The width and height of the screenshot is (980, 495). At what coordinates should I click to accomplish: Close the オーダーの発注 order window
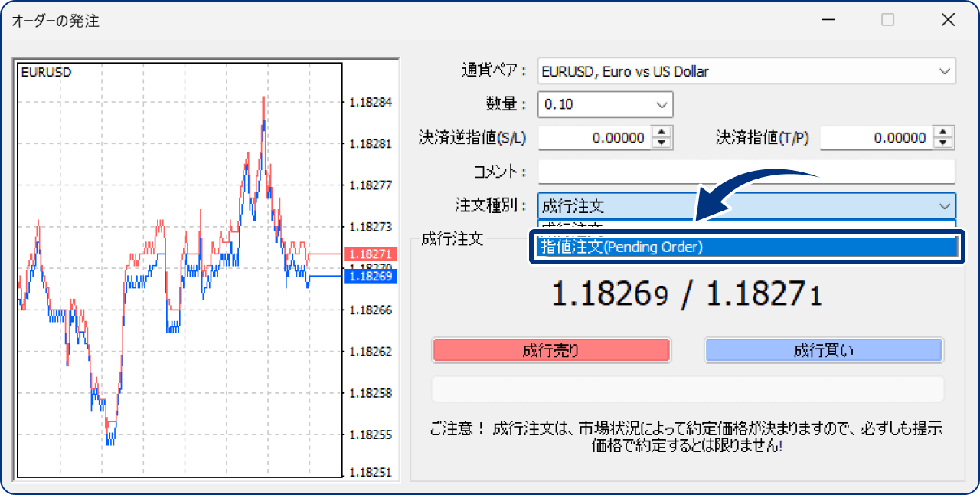point(948,19)
